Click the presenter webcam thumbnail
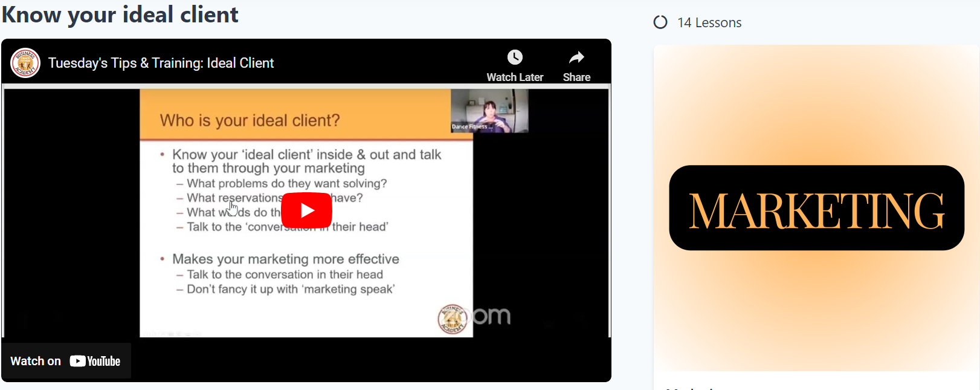 (489, 111)
